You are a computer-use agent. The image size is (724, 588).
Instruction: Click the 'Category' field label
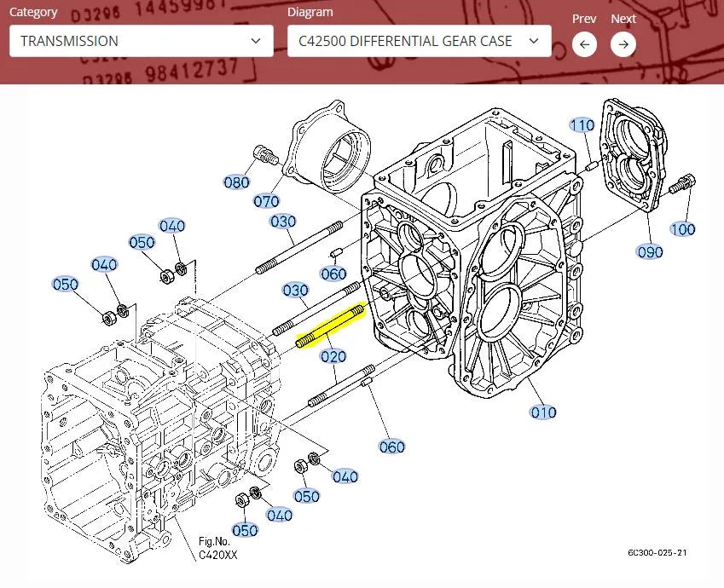(x=33, y=12)
